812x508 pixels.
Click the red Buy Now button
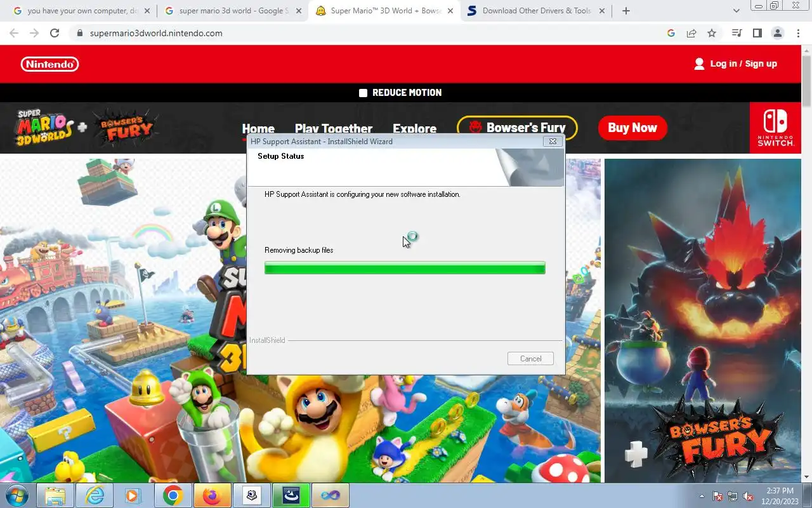[632, 128]
